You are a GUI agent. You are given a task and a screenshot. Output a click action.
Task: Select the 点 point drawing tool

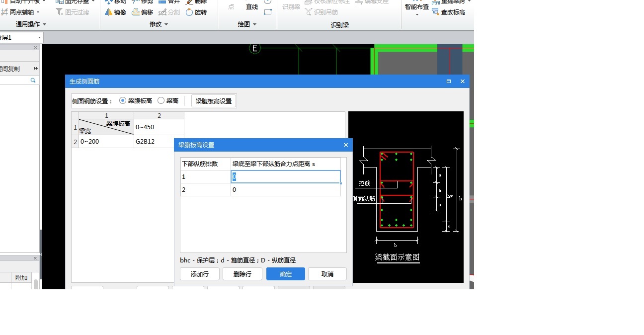tap(231, 7)
